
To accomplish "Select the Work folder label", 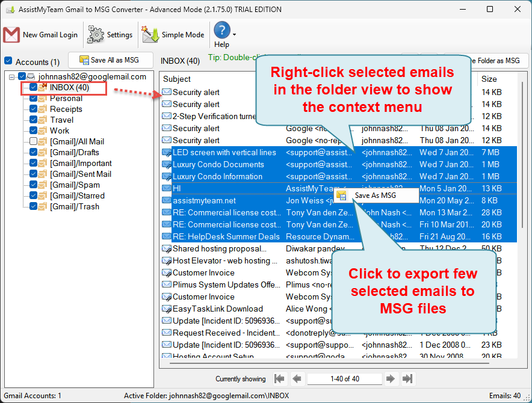I will [x=60, y=131].
